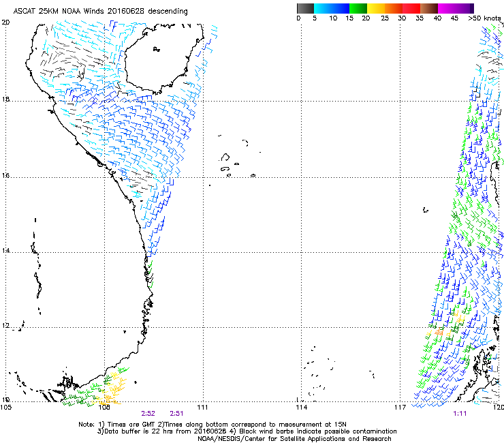This screenshot has width=504, height=443.
Task: Click the orange 25-30 knots legend swatch
Action: pyautogui.click(x=394, y=8)
